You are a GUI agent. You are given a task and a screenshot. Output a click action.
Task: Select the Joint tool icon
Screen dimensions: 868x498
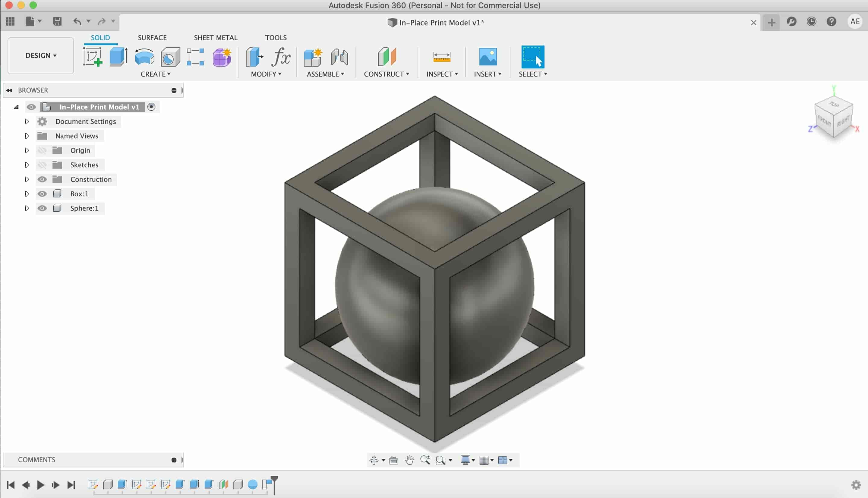339,57
